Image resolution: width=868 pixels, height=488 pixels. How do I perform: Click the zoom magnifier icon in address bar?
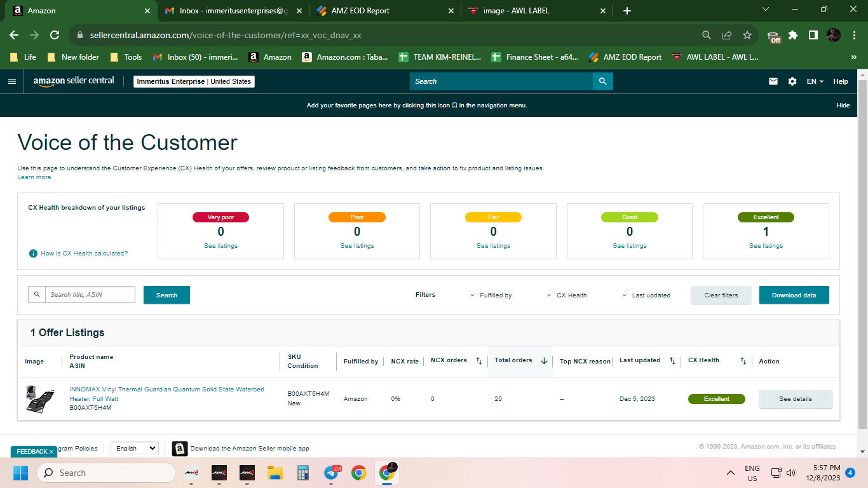pyautogui.click(x=707, y=35)
